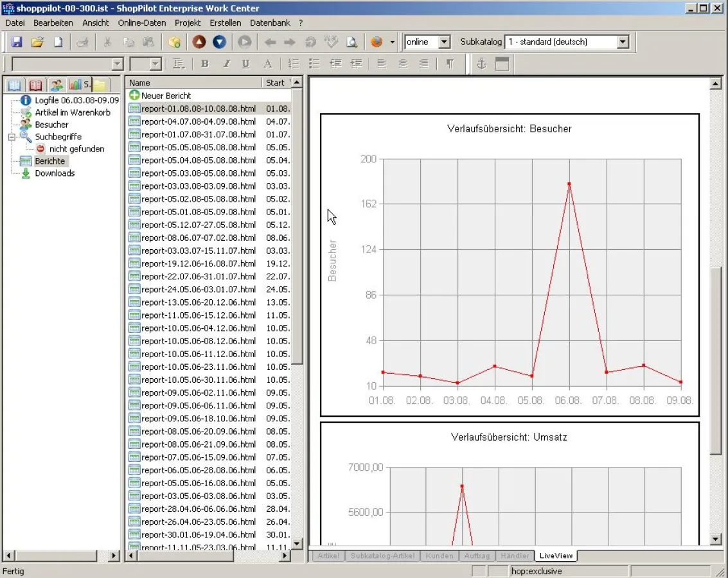Switch to the Kunden bottom tab

[439, 556]
